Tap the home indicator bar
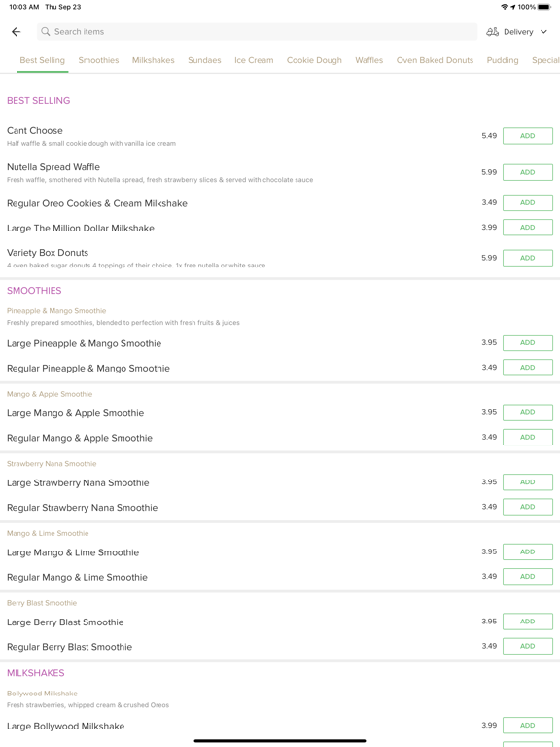The height and width of the screenshot is (747, 560). click(x=280, y=741)
